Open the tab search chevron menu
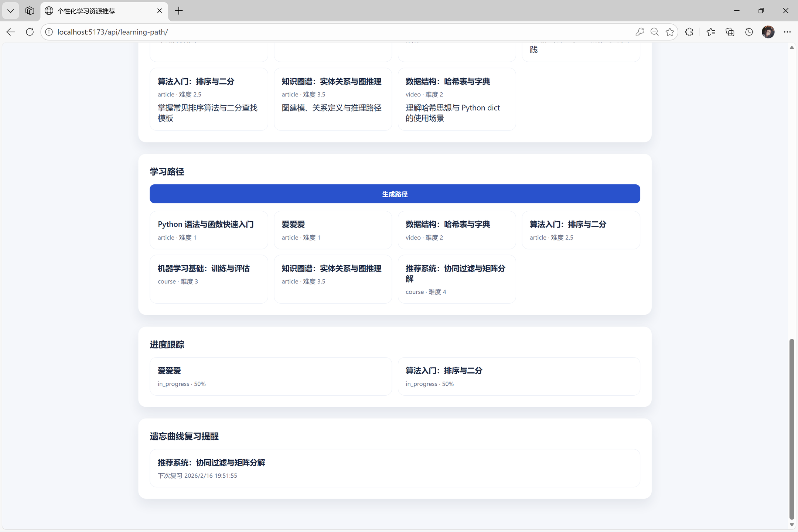This screenshot has width=798, height=532. click(x=10, y=11)
